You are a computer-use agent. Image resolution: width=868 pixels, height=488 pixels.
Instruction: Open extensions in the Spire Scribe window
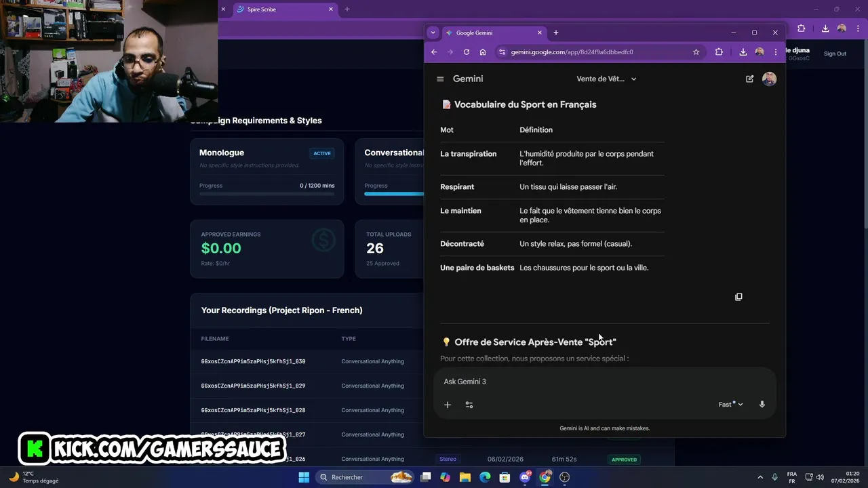pos(801,28)
